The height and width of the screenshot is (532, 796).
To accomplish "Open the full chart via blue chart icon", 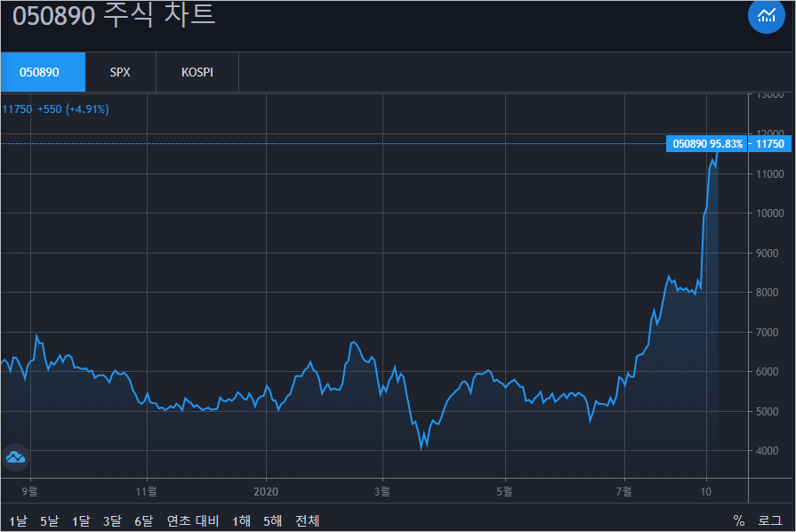I will pyautogui.click(x=766, y=16).
